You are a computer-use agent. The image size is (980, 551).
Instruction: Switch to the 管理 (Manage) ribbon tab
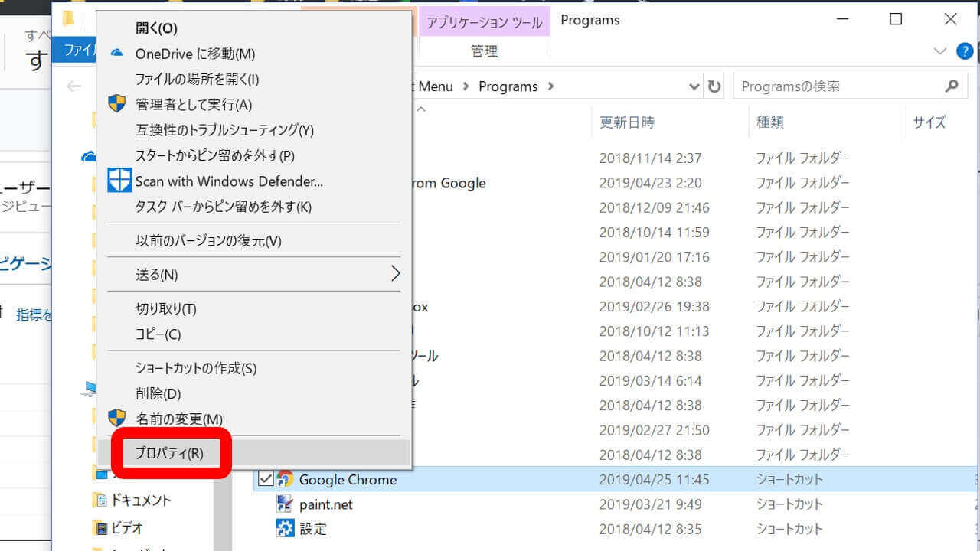click(484, 51)
